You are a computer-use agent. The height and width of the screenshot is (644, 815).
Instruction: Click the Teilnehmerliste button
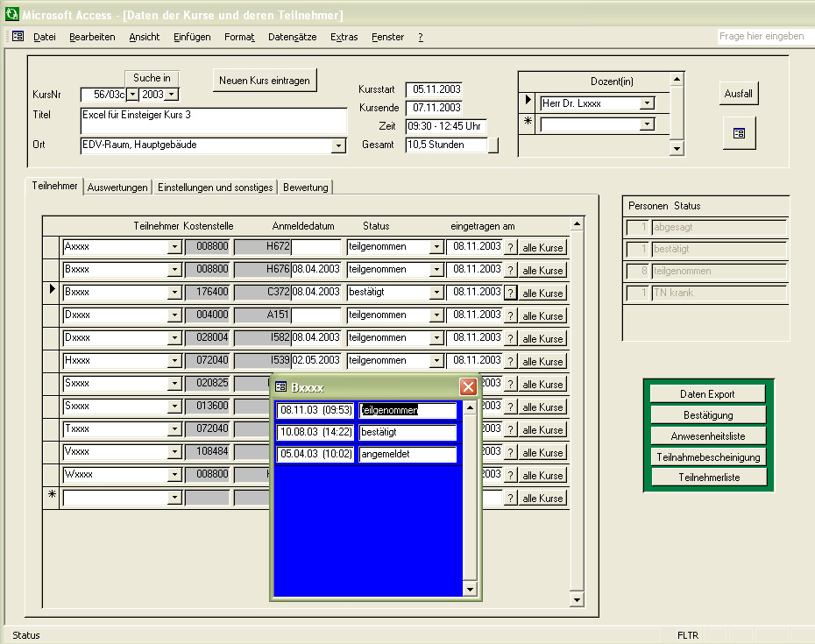pyautogui.click(x=707, y=478)
